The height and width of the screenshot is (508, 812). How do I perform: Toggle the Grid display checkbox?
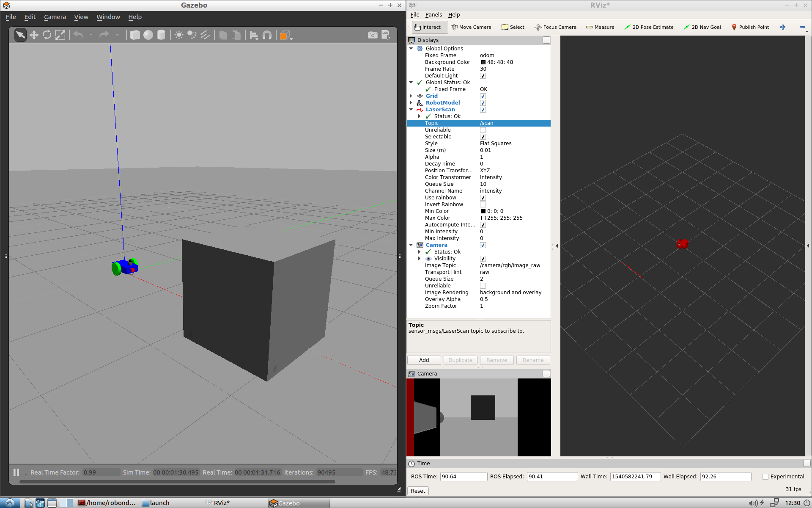click(x=483, y=96)
